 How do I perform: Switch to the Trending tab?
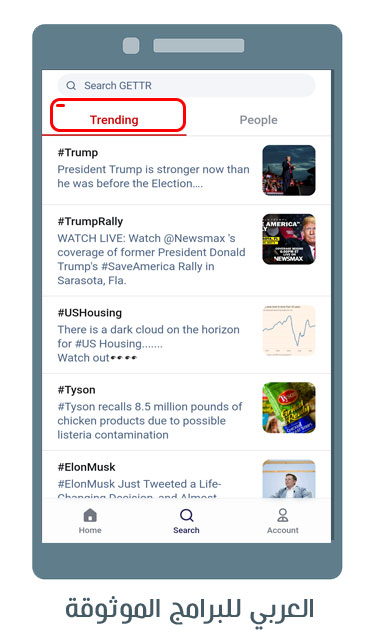pos(114,120)
